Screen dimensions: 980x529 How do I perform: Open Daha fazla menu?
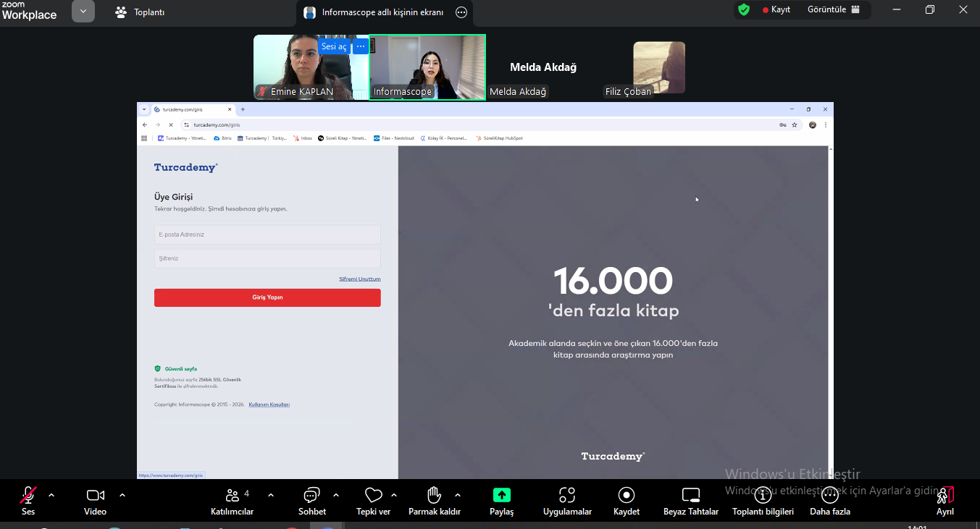(829, 500)
